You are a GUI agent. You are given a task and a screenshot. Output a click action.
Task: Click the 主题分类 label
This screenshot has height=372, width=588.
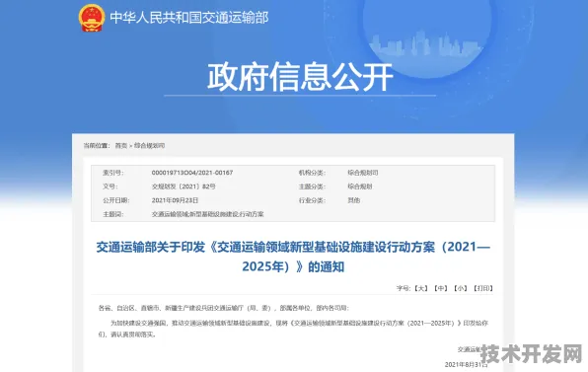pyautogui.click(x=312, y=186)
